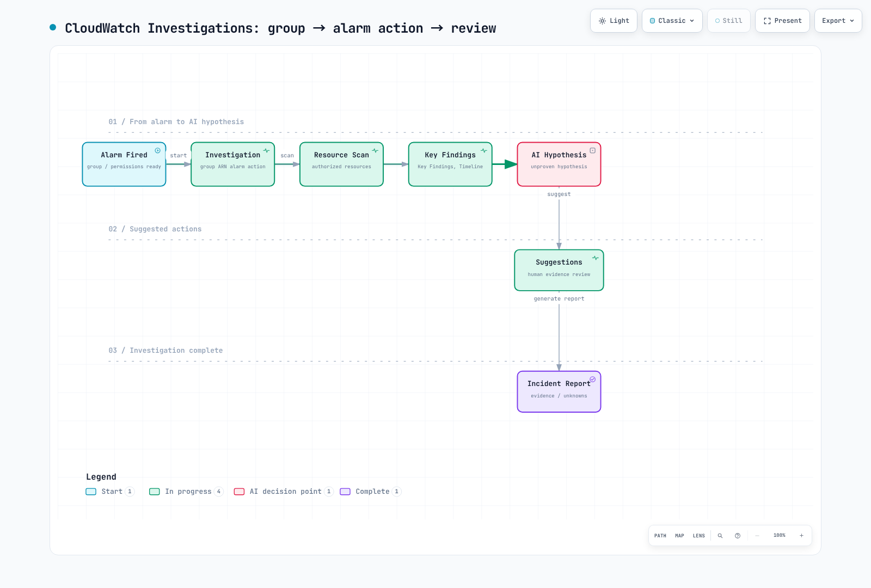Click the 'suggest' edge label
Viewport: 871px width, 588px height.
pos(559,194)
